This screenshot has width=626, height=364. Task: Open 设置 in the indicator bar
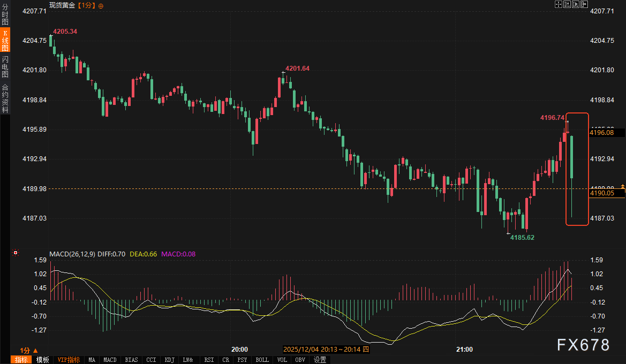(x=320, y=360)
